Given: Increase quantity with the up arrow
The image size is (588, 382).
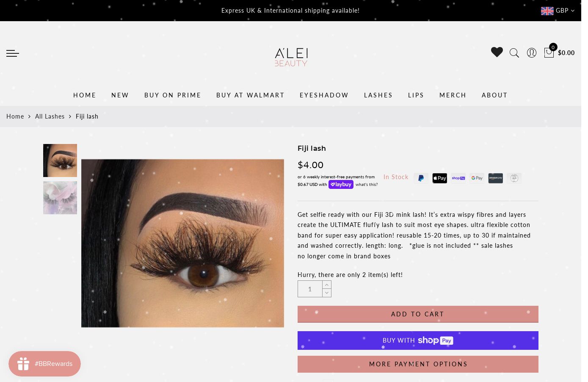Looking at the screenshot, I should (327, 285).
